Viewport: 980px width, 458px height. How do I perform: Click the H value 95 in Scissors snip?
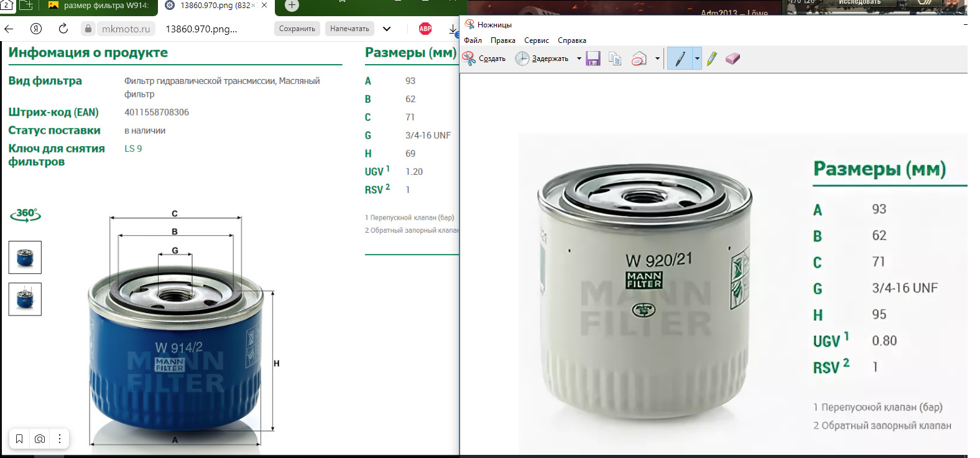[x=879, y=314]
